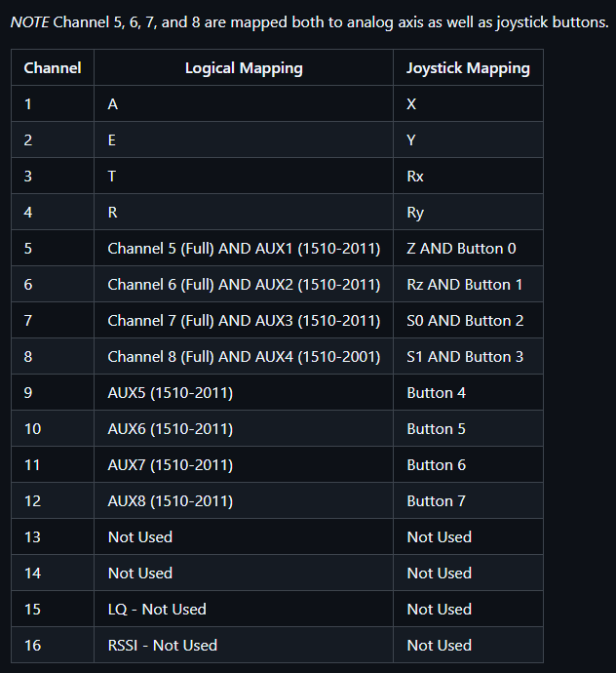The height and width of the screenshot is (673, 616).
Task: Click logical mapping cell 'A'
Action: tap(113, 104)
